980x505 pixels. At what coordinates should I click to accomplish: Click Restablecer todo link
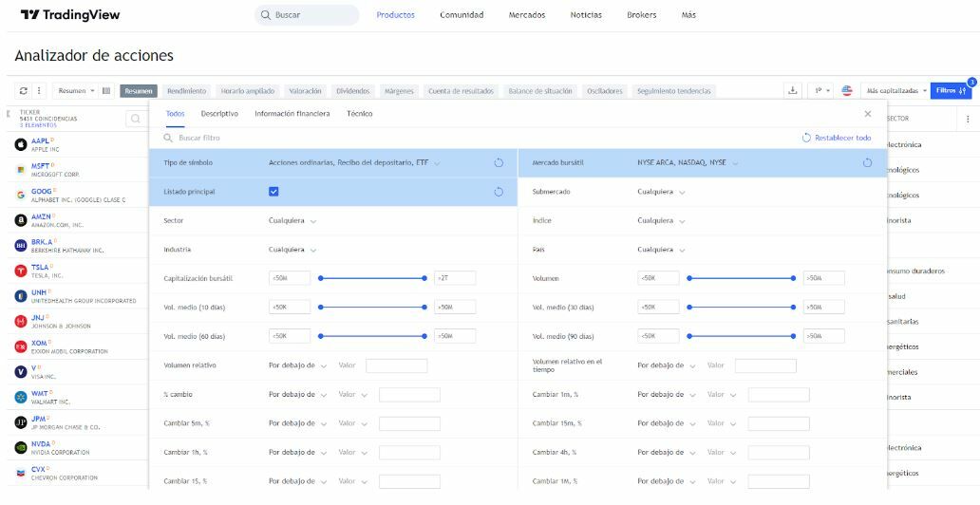pyautogui.click(x=837, y=138)
